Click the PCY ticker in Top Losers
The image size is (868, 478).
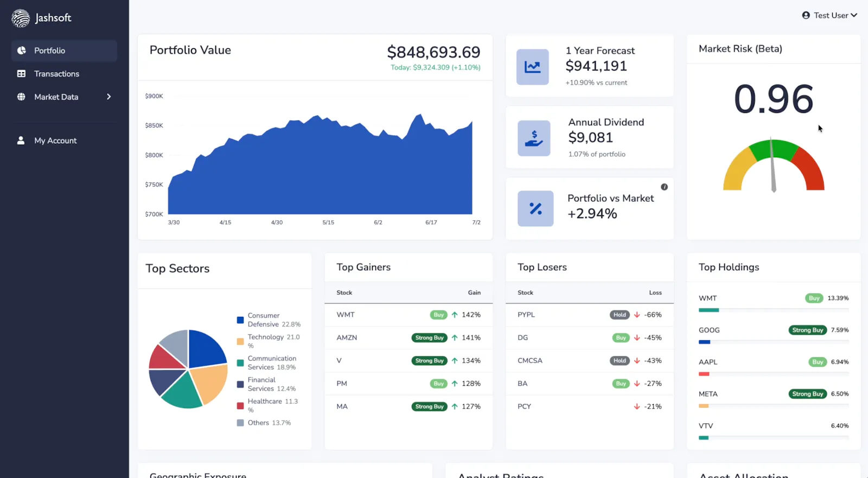coord(524,406)
